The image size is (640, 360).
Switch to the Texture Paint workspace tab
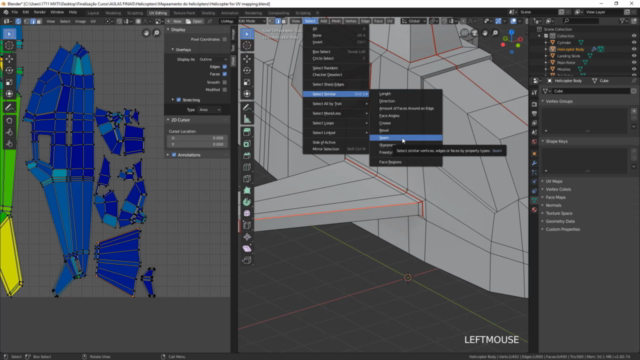[x=184, y=13]
